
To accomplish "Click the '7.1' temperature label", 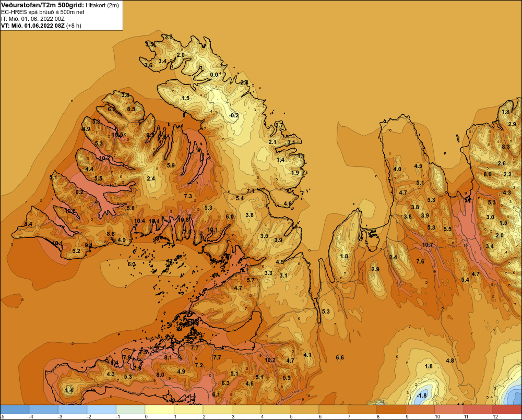I will (251, 191).
